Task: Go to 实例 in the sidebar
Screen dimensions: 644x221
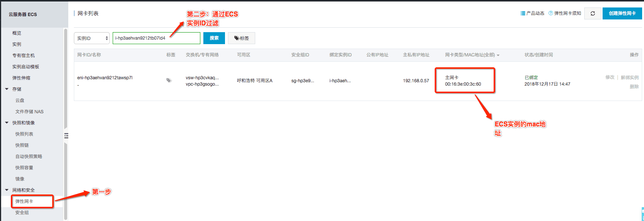Action: point(17,44)
